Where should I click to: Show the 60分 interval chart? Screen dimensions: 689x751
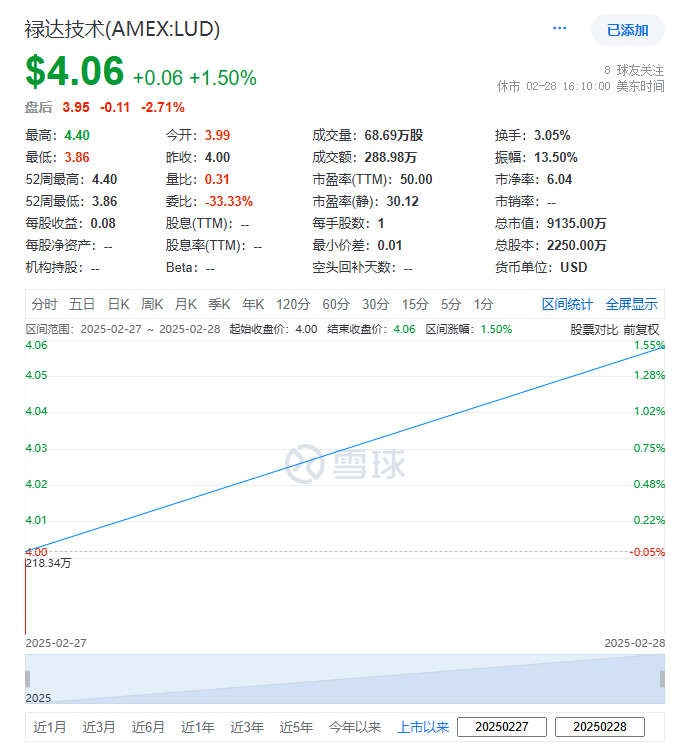[336, 304]
